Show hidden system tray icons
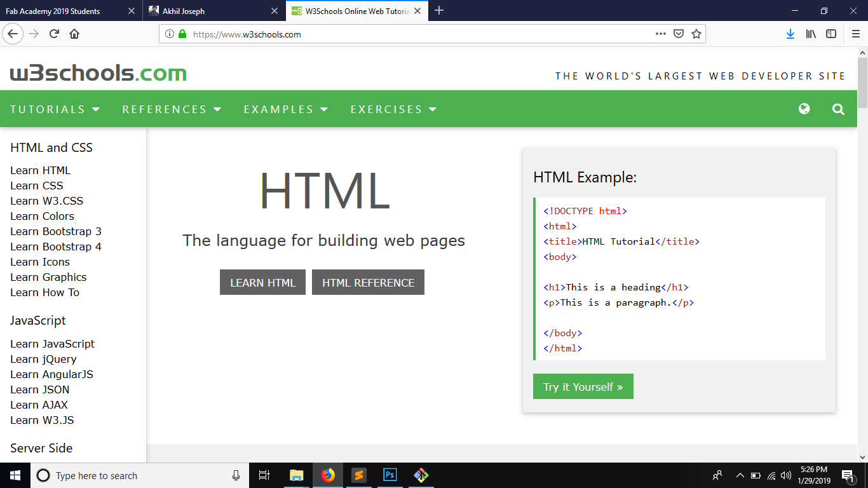 tap(740, 475)
